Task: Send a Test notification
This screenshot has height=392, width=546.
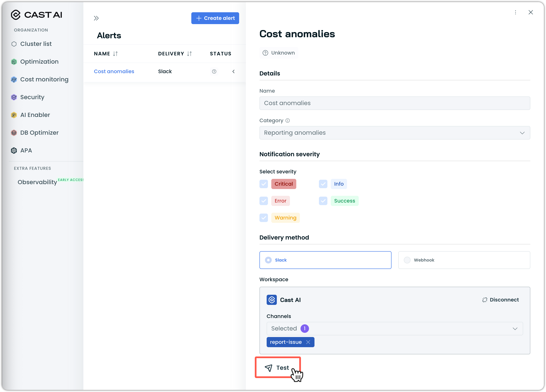Action: (277, 367)
